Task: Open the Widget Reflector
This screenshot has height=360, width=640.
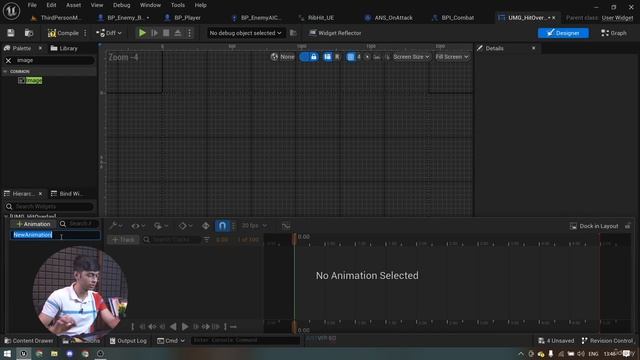Action: [335, 33]
